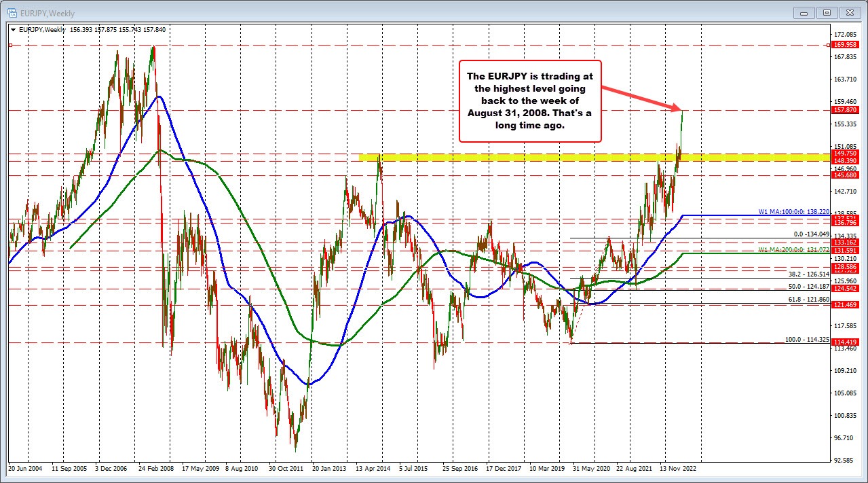
Task: Click the 169.958 price tag on the axis
Action: coord(844,45)
